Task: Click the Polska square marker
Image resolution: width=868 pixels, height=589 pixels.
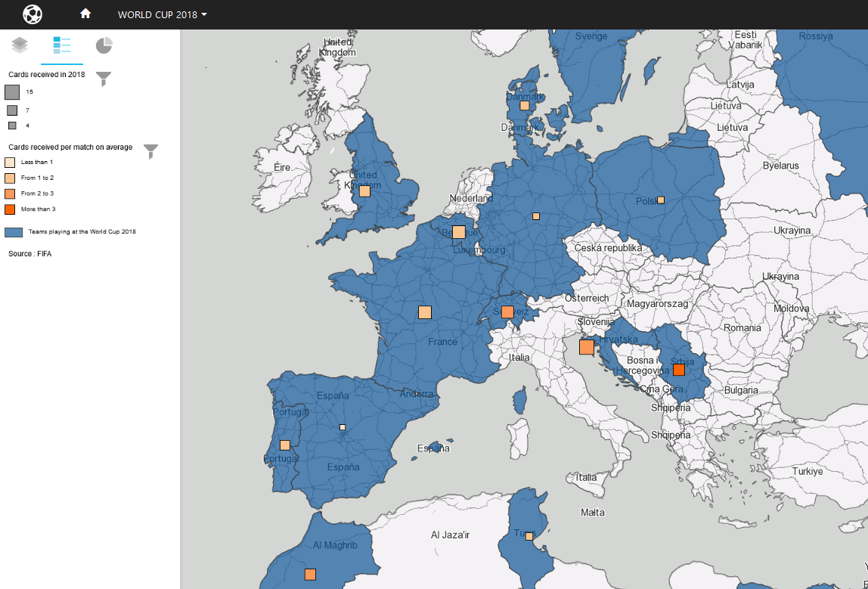Action: (660, 200)
